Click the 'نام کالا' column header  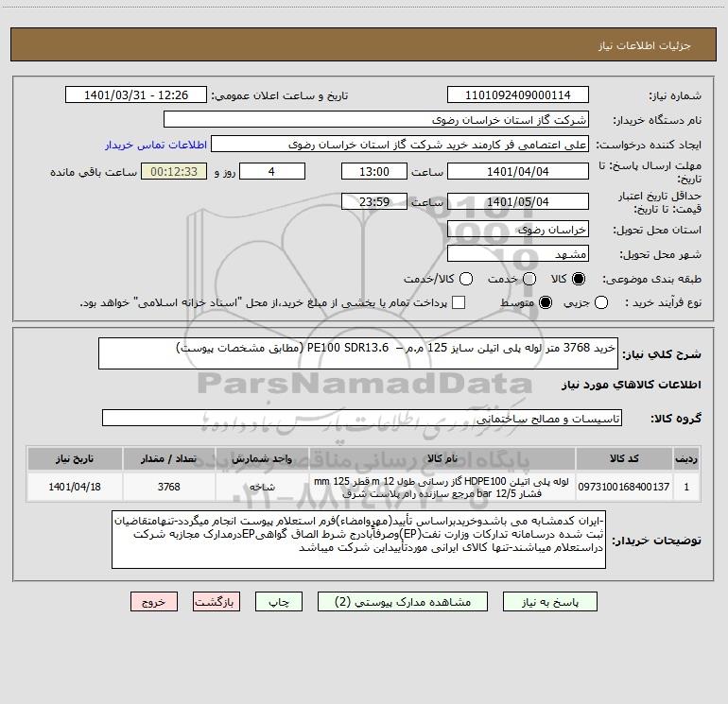coord(442,458)
